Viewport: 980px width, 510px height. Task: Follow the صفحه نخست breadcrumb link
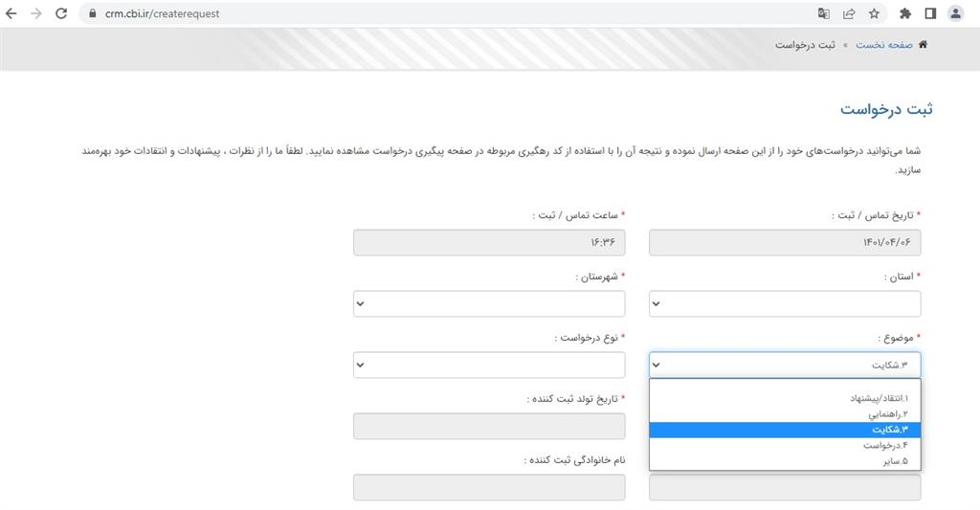coord(883,45)
